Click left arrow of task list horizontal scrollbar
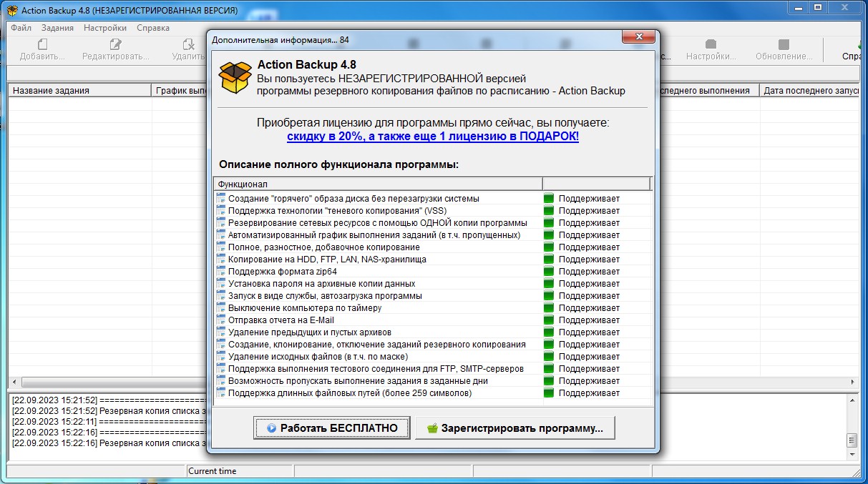The image size is (868, 484). [x=15, y=382]
